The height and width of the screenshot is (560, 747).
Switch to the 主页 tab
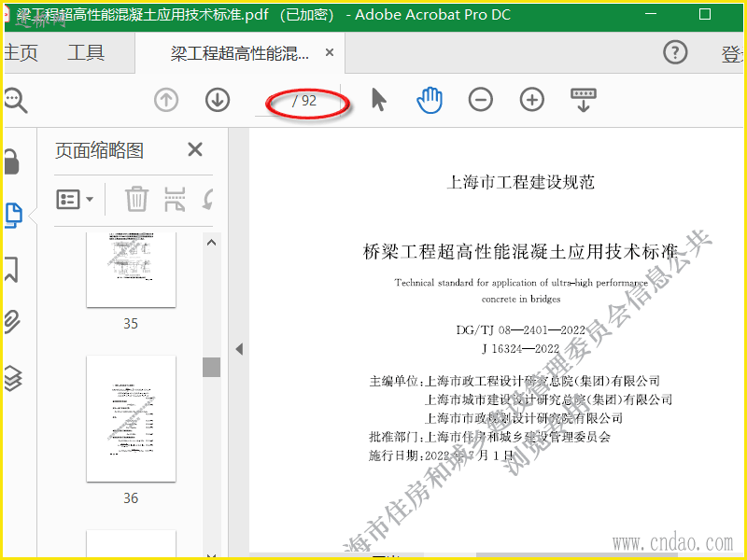coord(21,53)
